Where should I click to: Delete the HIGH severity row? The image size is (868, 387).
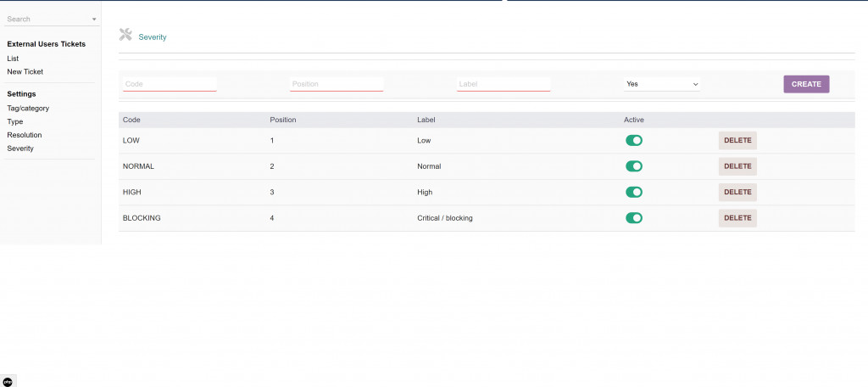pos(737,193)
